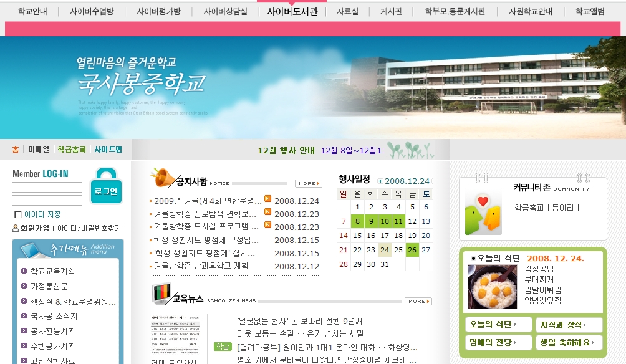626x364 pixels.
Task: Expand education news with MORE button
Action: click(418, 302)
